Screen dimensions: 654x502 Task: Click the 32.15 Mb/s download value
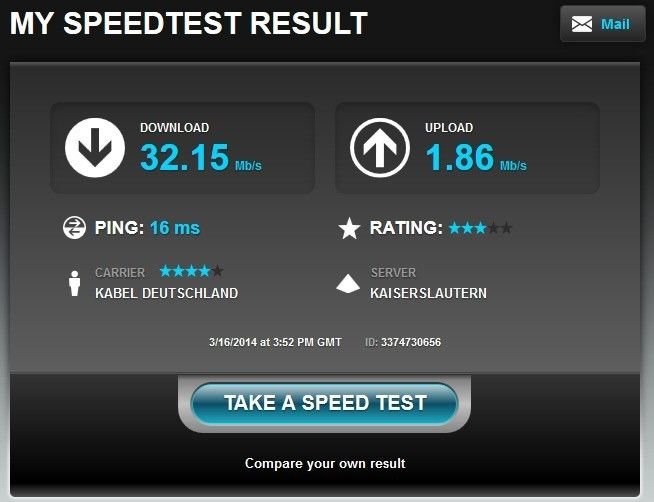(201, 157)
